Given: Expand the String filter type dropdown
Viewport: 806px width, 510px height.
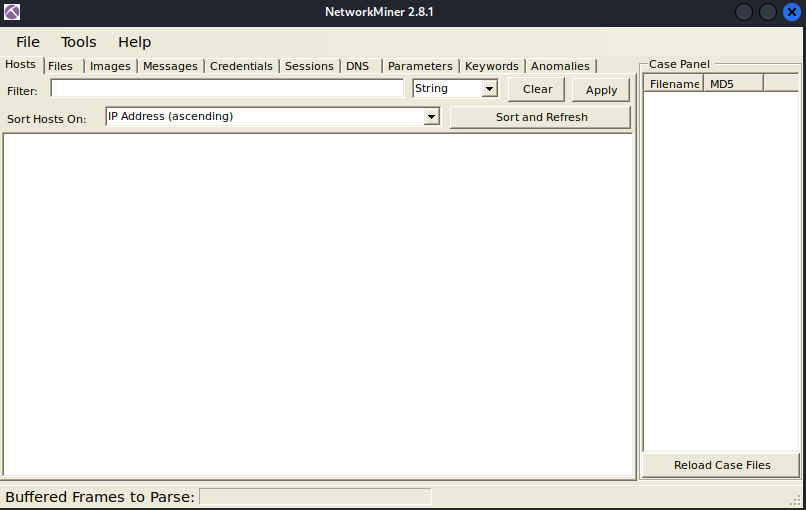Looking at the screenshot, I should 489,88.
